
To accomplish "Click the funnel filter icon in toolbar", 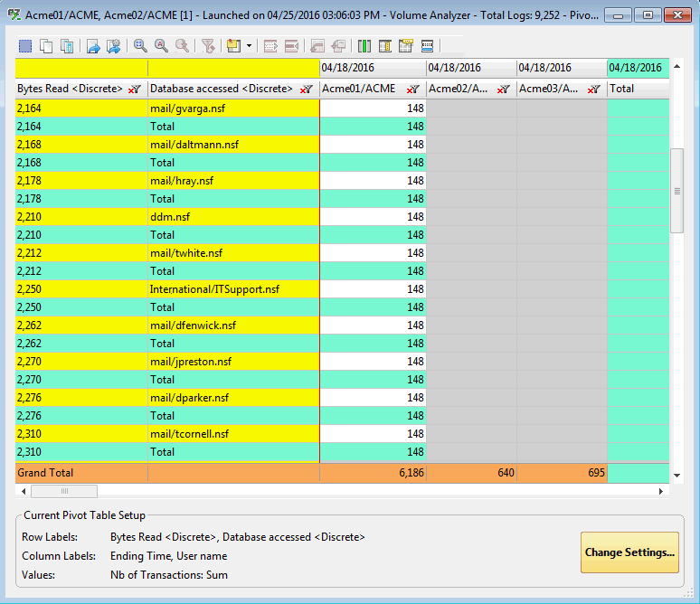I will click(208, 46).
